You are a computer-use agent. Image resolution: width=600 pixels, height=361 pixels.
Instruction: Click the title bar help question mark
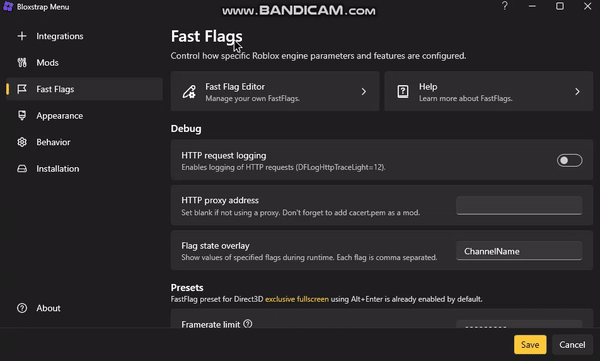point(504,6)
